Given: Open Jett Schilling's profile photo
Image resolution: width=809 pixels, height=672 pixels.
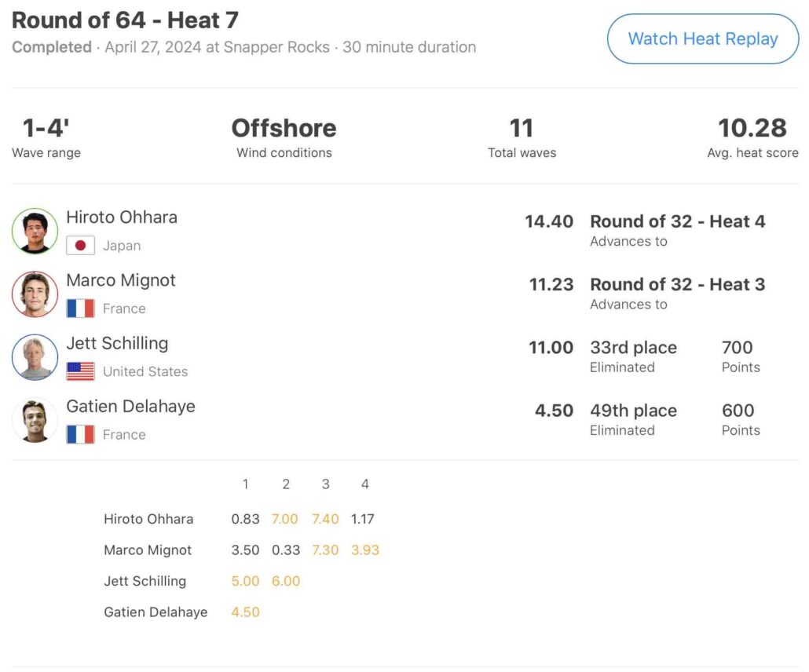Looking at the screenshot, I should (35, 357).
